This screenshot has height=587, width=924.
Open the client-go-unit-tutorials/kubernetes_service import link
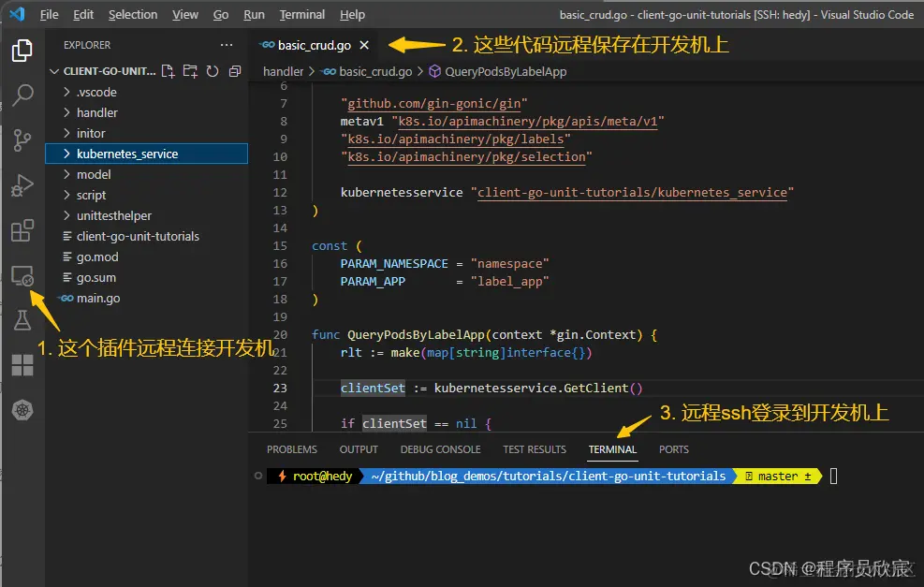coord(632,192)
